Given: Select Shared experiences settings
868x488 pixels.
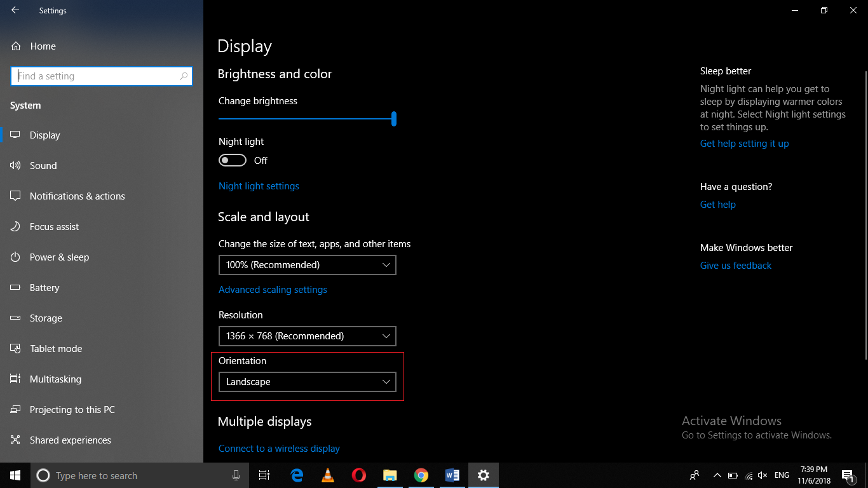Looking at the screenshot, I should tap(69, 440).
